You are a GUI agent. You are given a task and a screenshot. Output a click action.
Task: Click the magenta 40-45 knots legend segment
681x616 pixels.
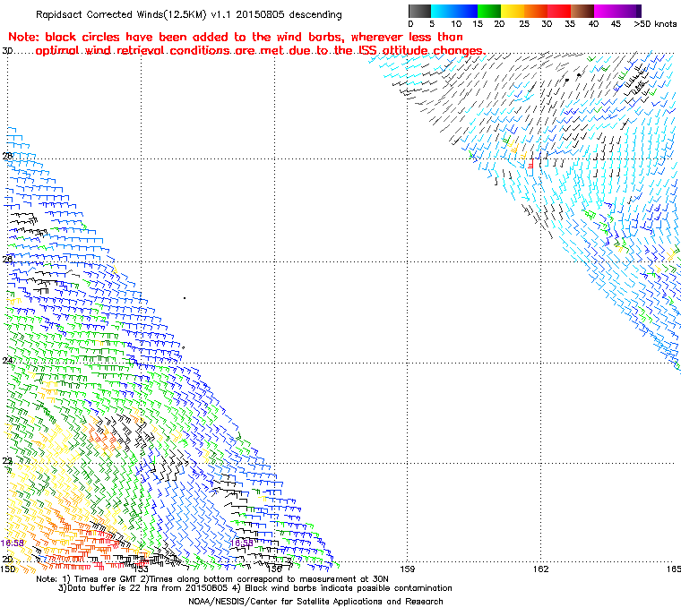click(606, 11)
